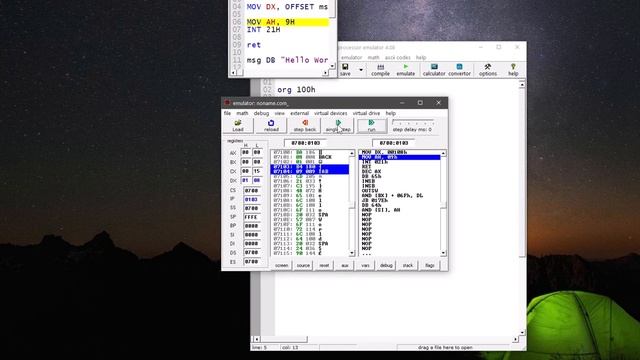Click the single step button
This screenshot has width=640, height=360.
tap(338, 126)
